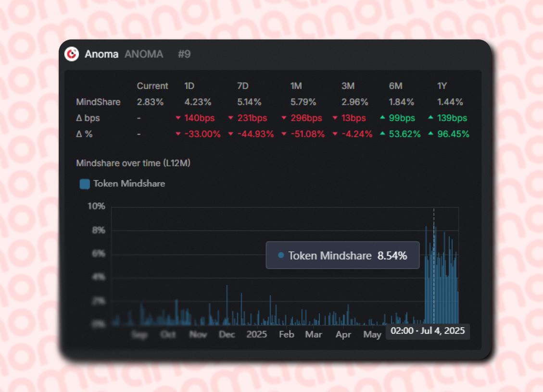
Task: Click the -33.00% change value
Action: coord(202,134)
